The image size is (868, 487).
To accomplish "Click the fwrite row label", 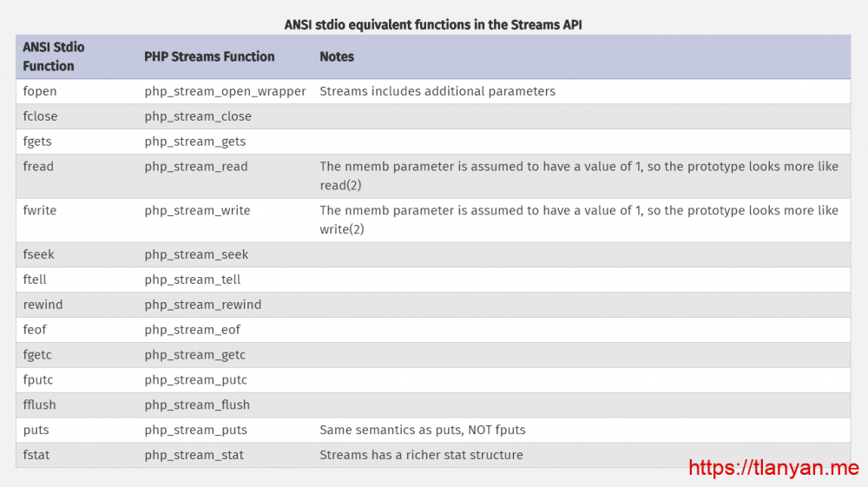I will click(x=40, y=210).
